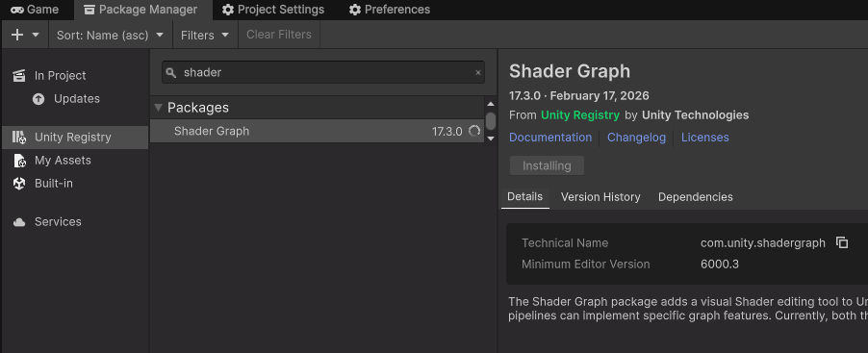The width and height of the screenshot is (868, 353).
Task: Select My Assets in sidebar
Action: 75,161
